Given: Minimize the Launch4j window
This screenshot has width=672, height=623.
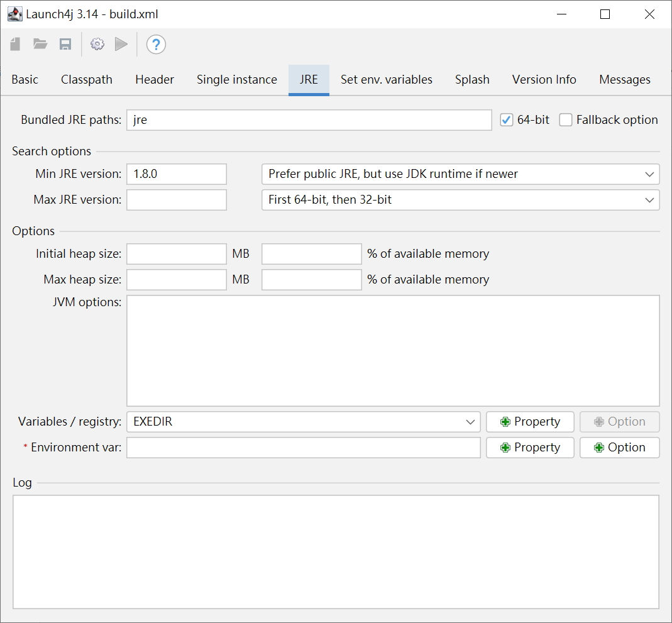Looking at the screenshot, I should 562,14.
